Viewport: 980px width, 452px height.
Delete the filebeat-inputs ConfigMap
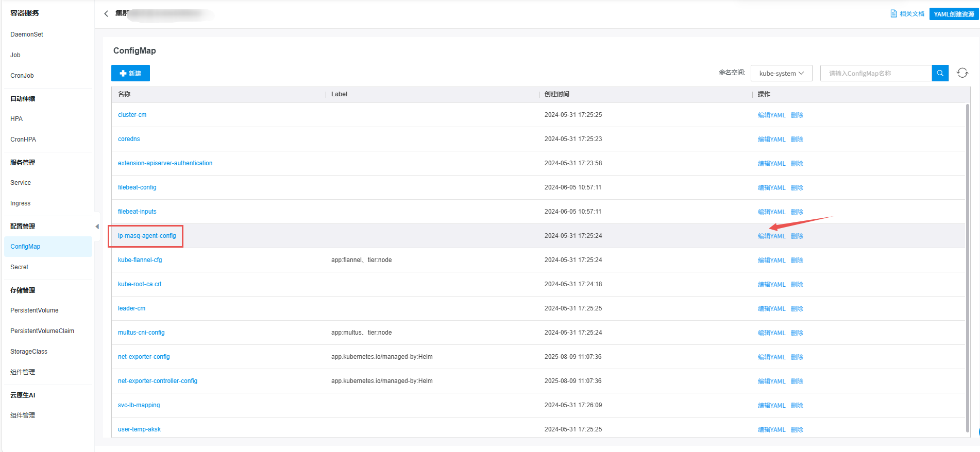click(797, 212)
